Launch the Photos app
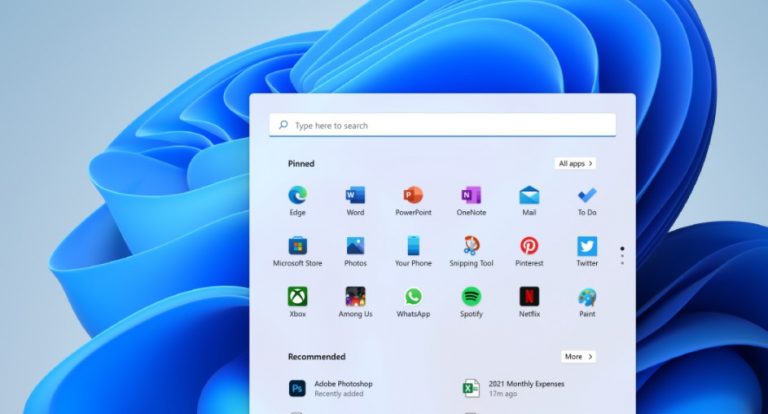The image size is (768, 414). [x=355, y=252]
